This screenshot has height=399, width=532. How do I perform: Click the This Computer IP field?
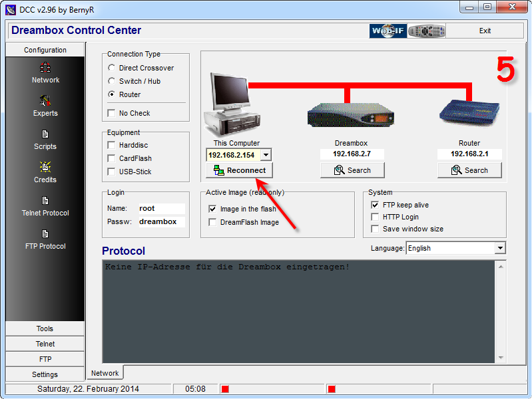coord(234,155)
